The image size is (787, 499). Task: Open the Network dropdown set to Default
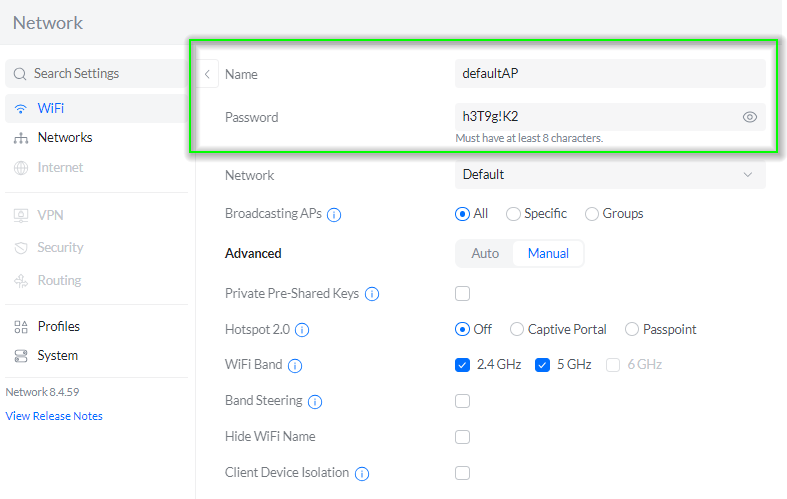point(609,175)
